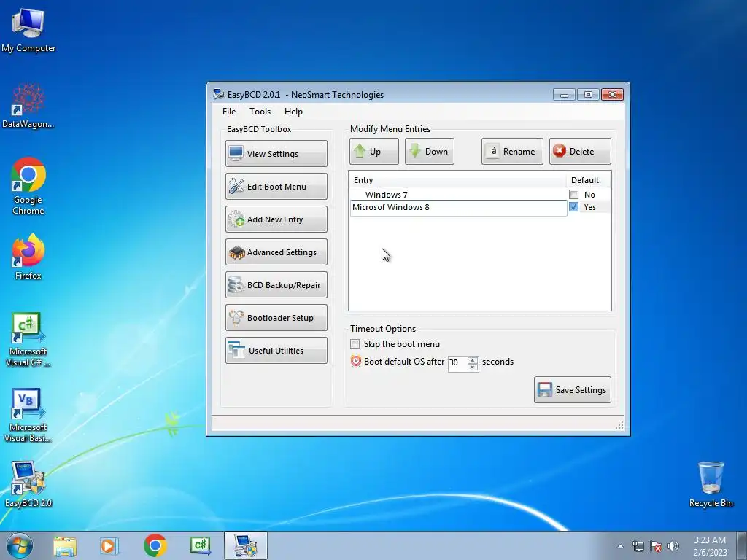Viewport: 747px width, 560px height.
Task: Click the Entry column header
Action: (x=457, y=180)
